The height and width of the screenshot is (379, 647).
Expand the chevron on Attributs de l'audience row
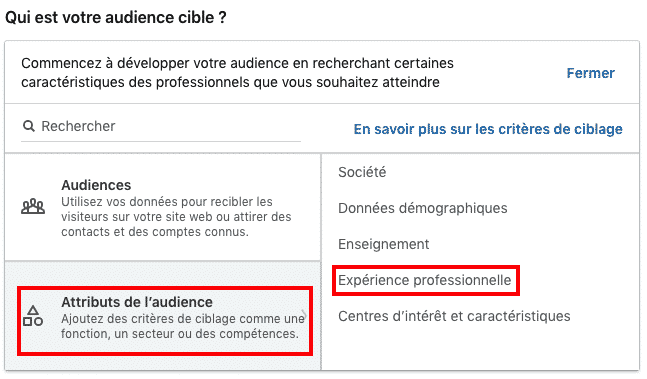click(x=304, y=315)
